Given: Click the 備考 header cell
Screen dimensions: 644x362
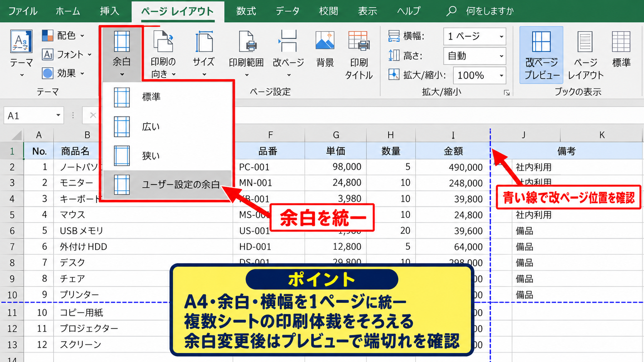Looking at the screenshot, I should pyautogui.click(x=566, y=151).
